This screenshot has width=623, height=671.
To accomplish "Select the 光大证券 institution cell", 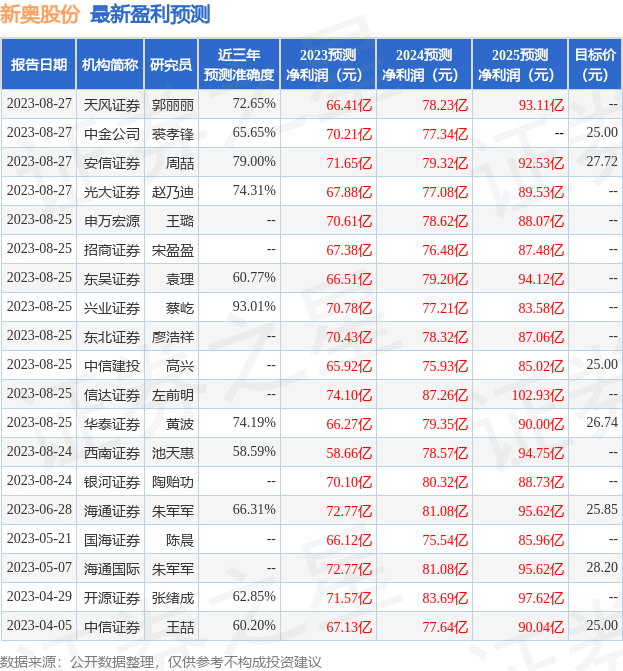I will coord(112,193).
